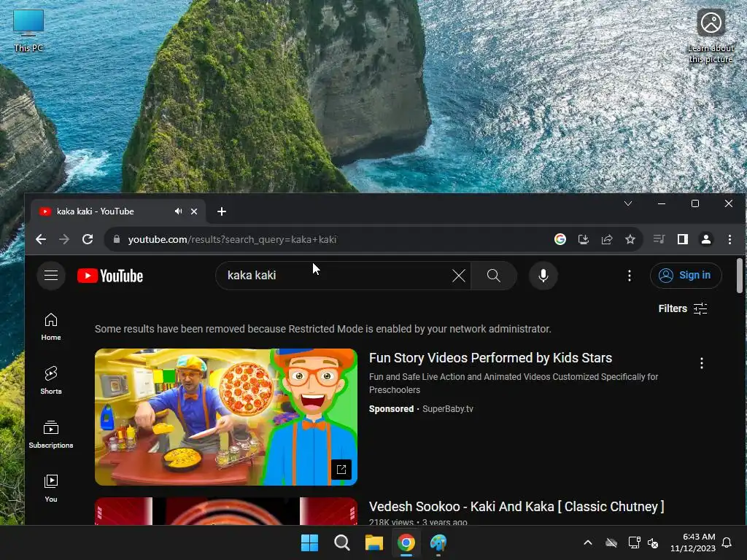Click the Google icon in the address bar
747x560 pixels.
coord(560,239)
